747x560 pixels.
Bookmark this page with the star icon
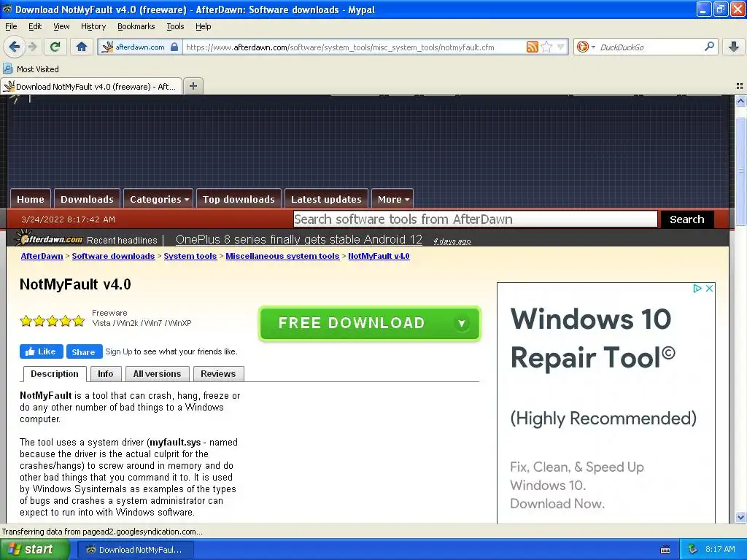coord(546,47)
